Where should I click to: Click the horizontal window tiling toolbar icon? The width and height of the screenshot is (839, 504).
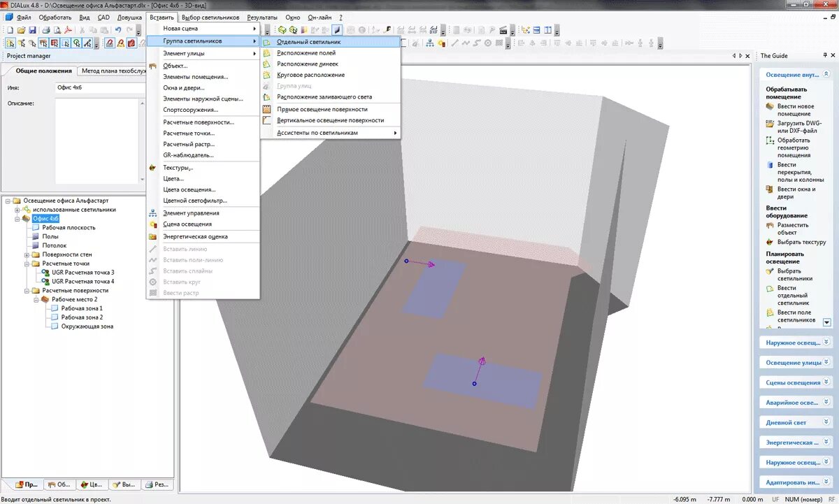coord(536,30)
